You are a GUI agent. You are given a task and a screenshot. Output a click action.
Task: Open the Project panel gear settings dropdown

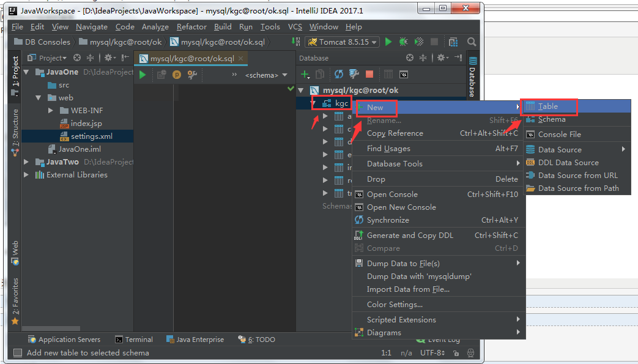click(x=110, y=58)
